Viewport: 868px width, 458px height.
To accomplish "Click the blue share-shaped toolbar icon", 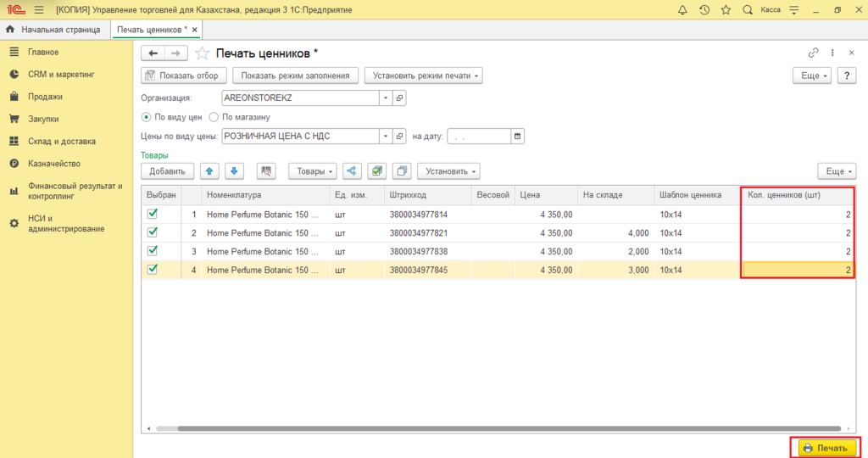I will (352, 171).
